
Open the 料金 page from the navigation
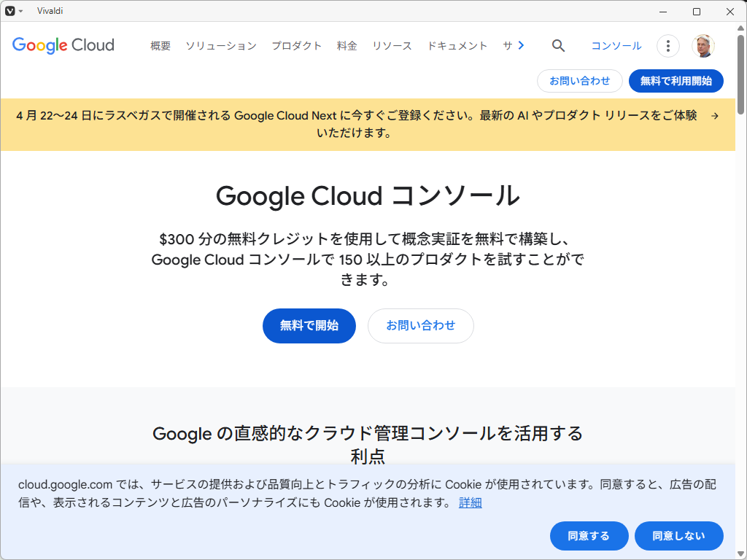coord(347,45)
